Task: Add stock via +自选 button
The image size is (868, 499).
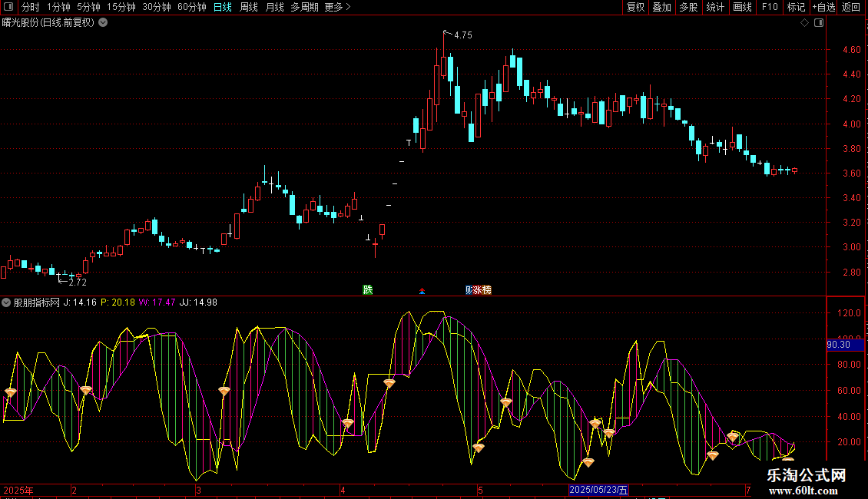Action: coord(823,7)
